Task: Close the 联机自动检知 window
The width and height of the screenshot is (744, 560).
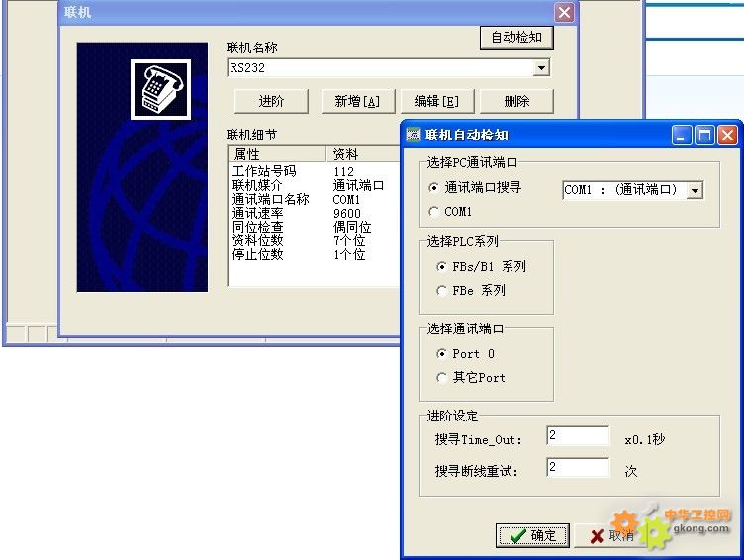Action: (x=727, y=136)
